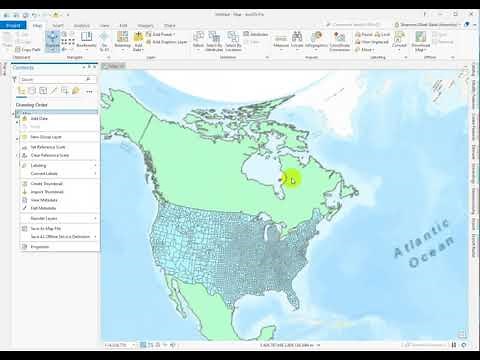The height and width of the screenshot is (360, 480).
Task: Select the Explore navigation tool
Action: click(52, 41)
